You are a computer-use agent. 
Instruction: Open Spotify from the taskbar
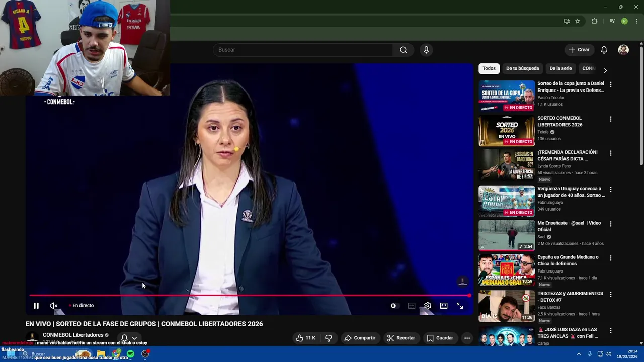(131, 354)
